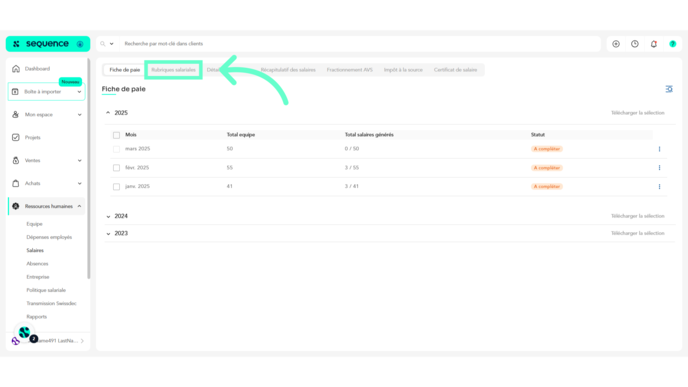Image resolution: width=688 pixels, height=387 pixels.
Task: Click the Mon espace person icon
Action: (x=15, y=115)
